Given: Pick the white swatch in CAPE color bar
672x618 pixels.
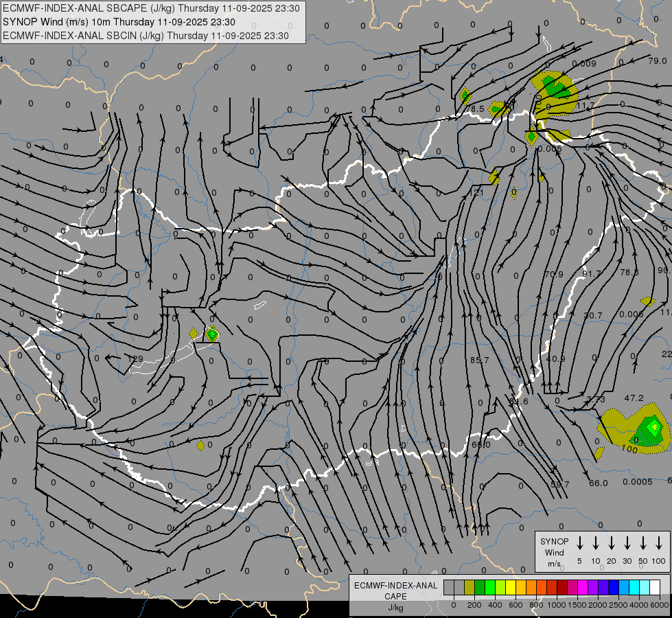Looking at the screenshot, I should click(655, 587).
